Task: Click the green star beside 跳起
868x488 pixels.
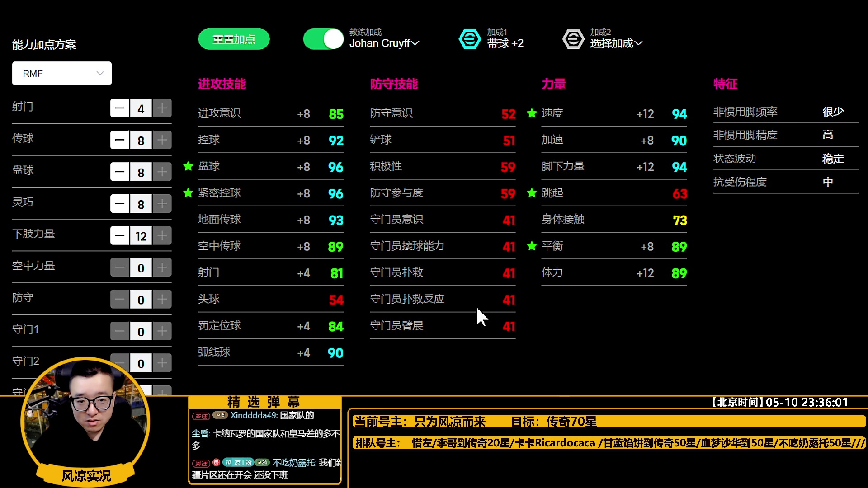Action: point(532,193)
